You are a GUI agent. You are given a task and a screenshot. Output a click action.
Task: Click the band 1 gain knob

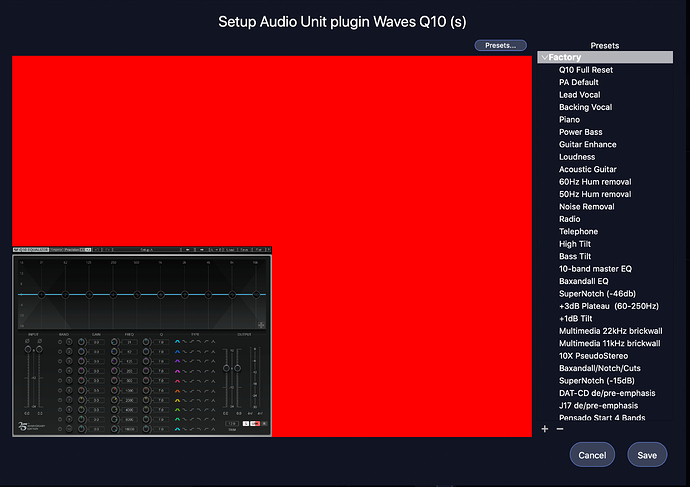pos(81,341)
